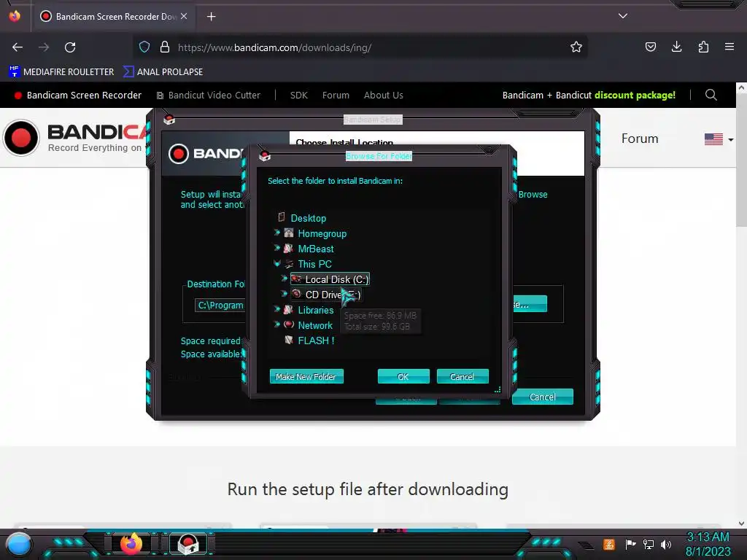The width and height of the screenshot is (747, 560).
Task: Open the US flag language dropdown
Action: click(x=719, y=139)
